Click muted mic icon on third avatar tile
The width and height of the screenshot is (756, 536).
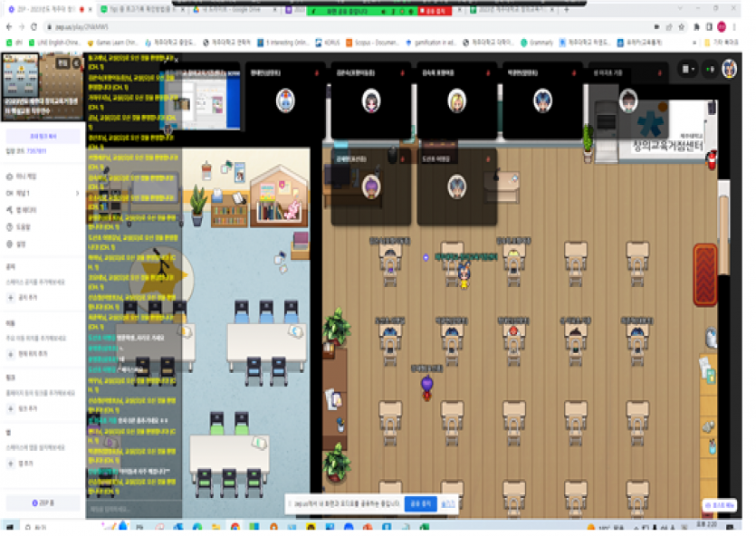[488, 72]
